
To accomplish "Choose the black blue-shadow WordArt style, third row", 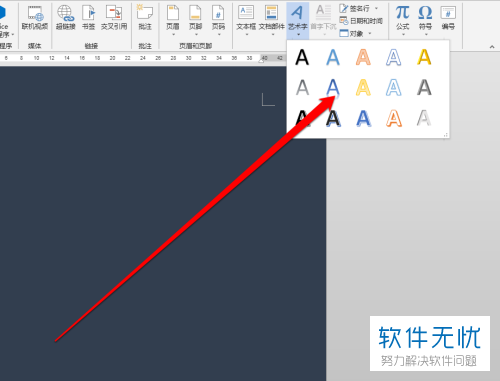I will (x=333, y=118).
